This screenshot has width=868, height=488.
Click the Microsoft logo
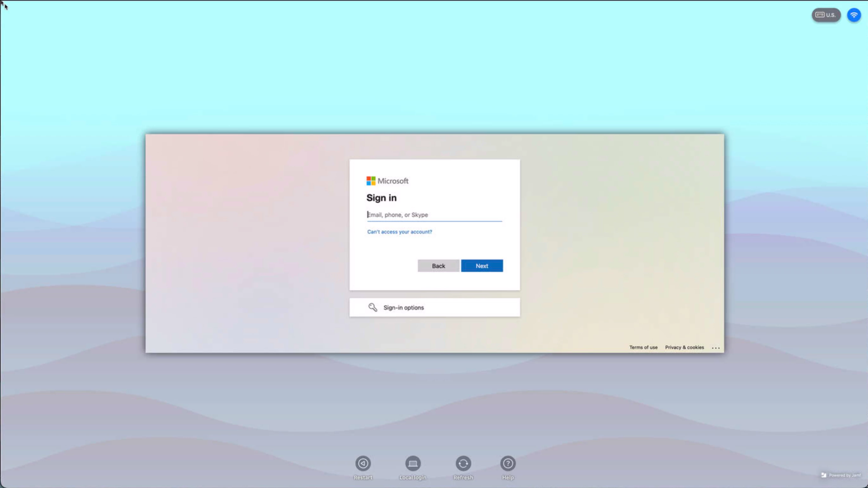(x=387, y=181)
